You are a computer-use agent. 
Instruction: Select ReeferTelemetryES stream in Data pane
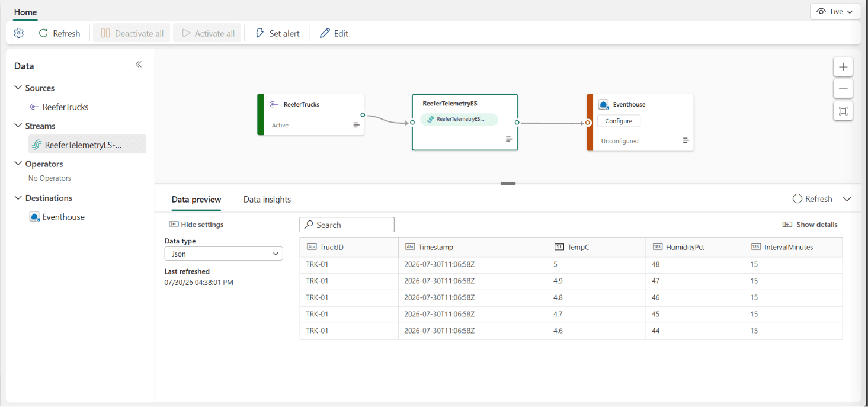[87, 145]
